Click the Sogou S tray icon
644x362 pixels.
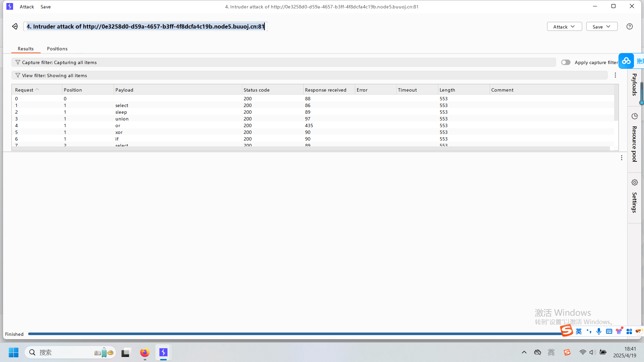567,352
